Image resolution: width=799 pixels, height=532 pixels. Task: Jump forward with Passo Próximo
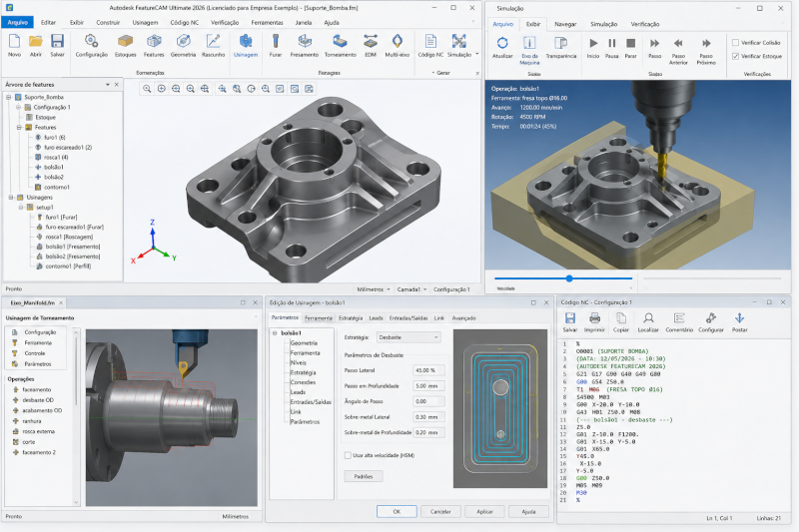click(x=706, y=43)
